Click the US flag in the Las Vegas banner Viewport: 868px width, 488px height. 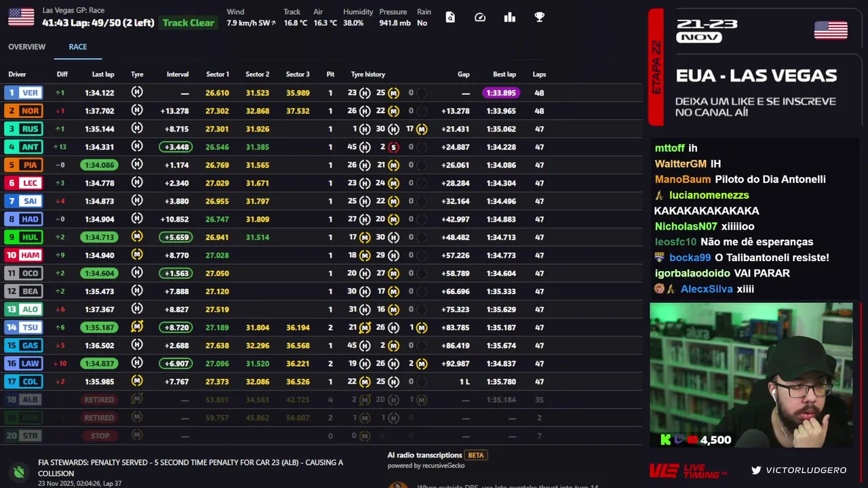point(831,30)
